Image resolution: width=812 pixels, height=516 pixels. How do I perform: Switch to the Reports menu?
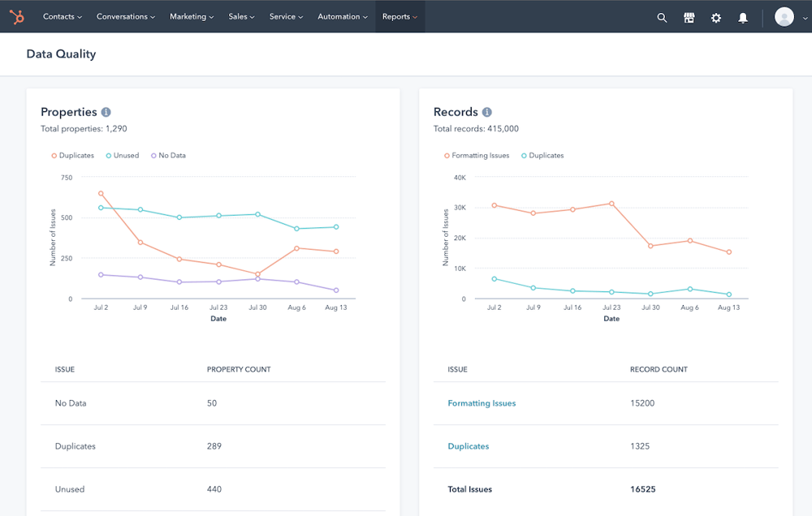coord(400,16)
